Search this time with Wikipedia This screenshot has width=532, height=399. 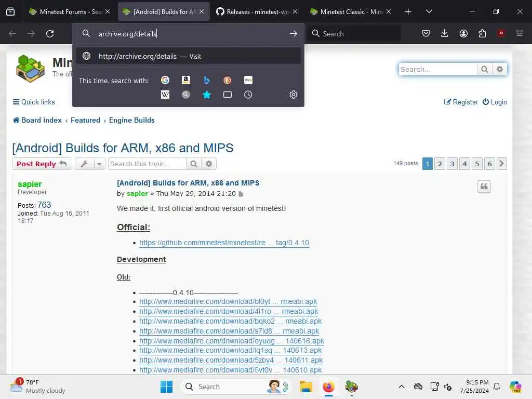[165, 95]
